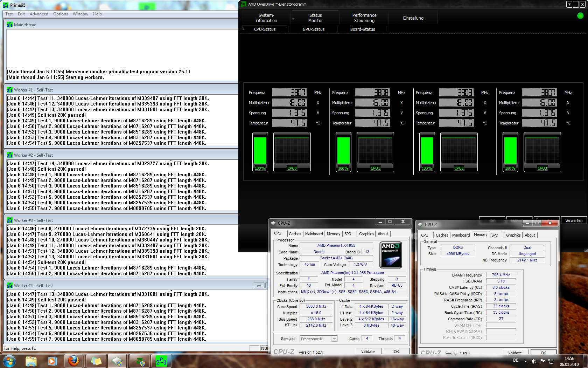Open Firefox from the taskbar
Viewport: 588px width, 368px height.
tap(73, 361)
